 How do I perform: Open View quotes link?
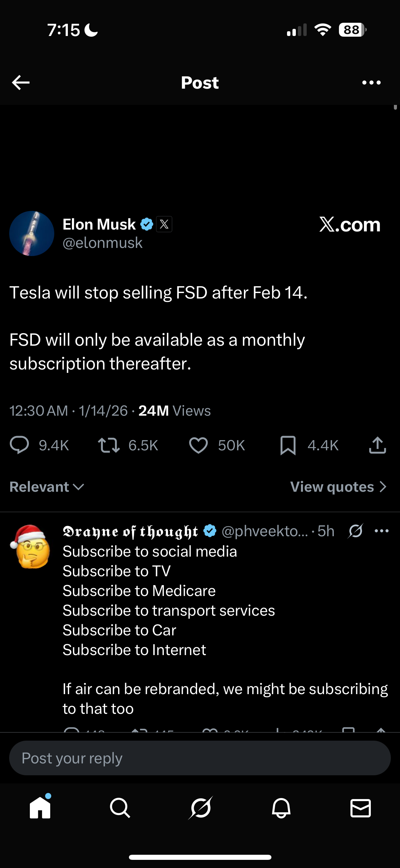(x=338, y=487)
